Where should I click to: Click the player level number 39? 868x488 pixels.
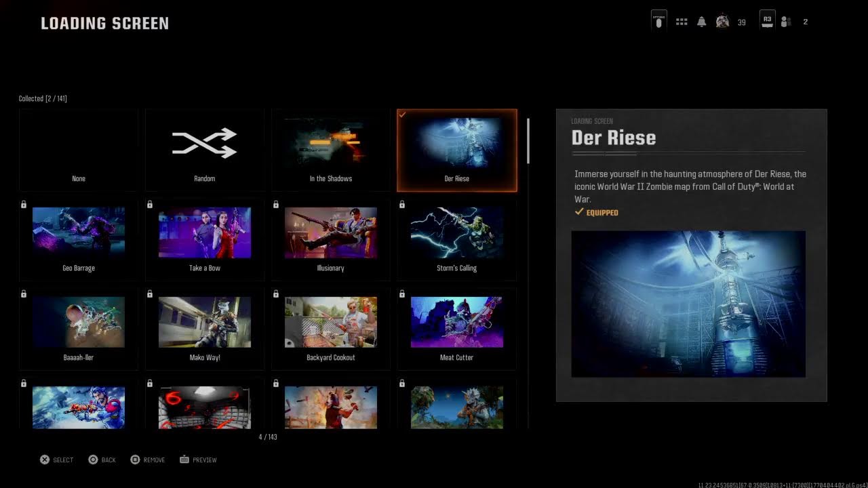(x=741, y=22)
